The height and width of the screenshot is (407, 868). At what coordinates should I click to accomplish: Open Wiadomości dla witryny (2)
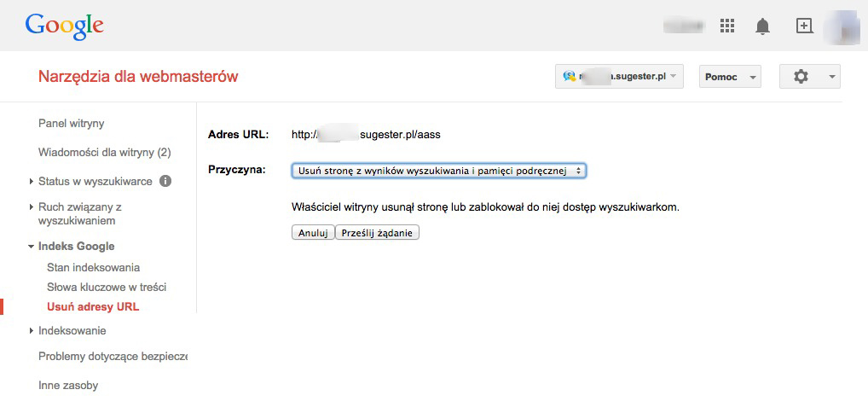pyautogui.click(x=104, y=152)
